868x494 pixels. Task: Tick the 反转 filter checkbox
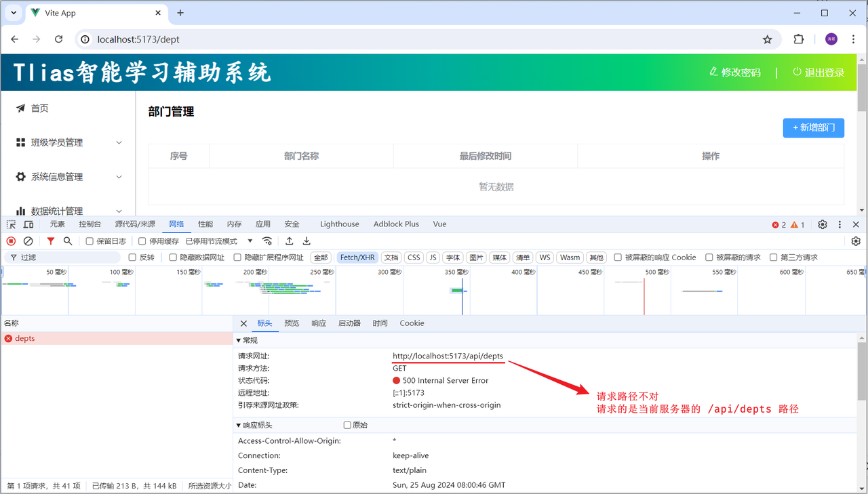pos(132,258)
